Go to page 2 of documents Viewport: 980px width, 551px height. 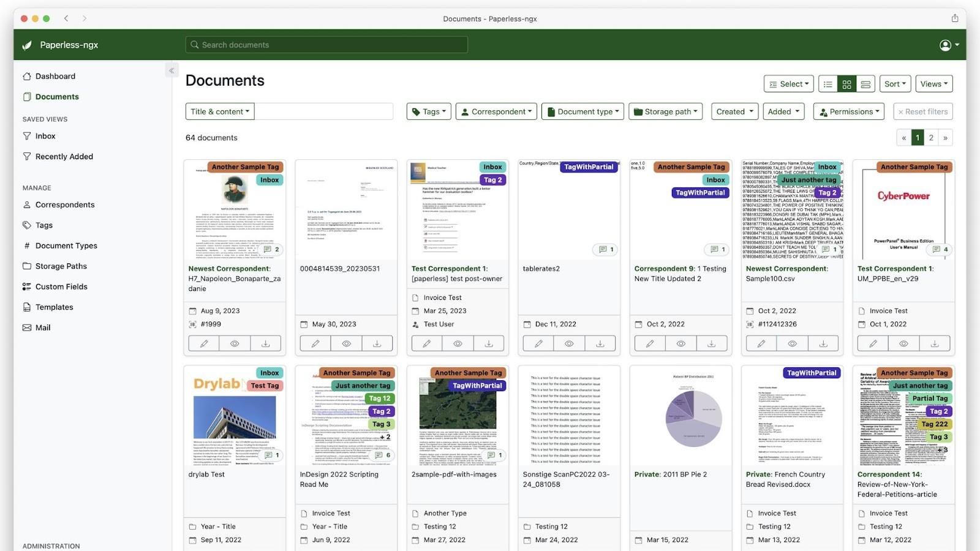click(x=931, y=138)
